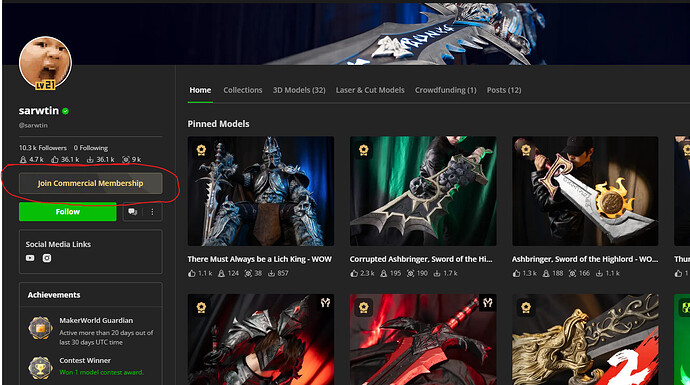Screen dimensions: 690x385
Task: Click the profile prints icon showing 9 k
Action: (x=126, y=159)
